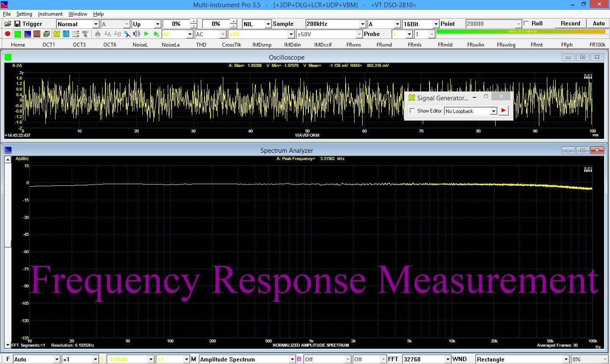Open the Instrument menu
Screen dimensions: 610x364
coord(50,14)
